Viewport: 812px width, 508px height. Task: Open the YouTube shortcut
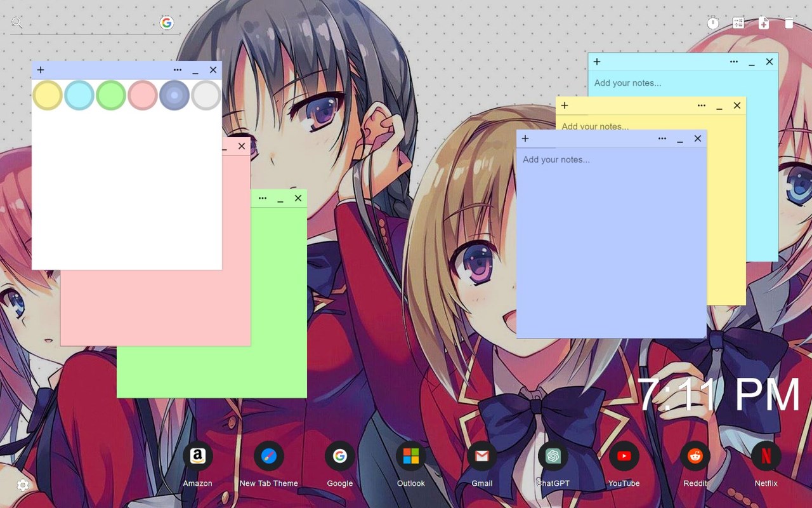[x=624, y=456]
